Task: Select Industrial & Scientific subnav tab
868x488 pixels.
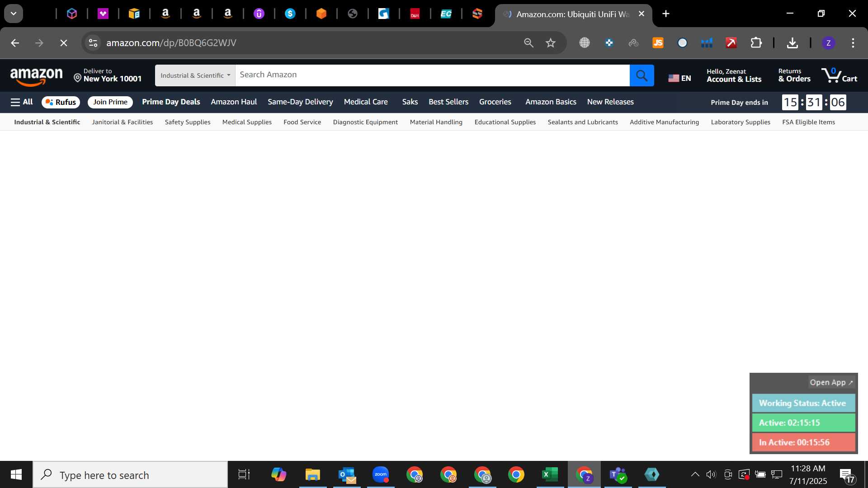Action: [47, 122]
